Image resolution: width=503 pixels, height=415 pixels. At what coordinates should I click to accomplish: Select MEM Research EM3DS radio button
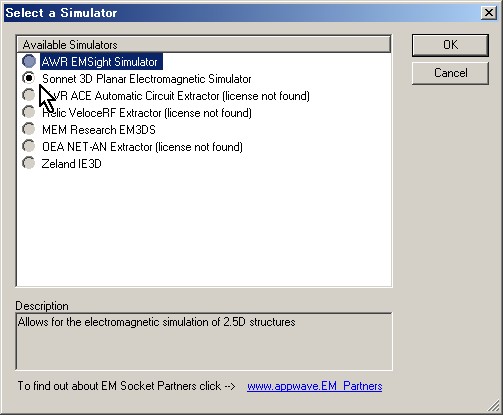click(29, 129)
